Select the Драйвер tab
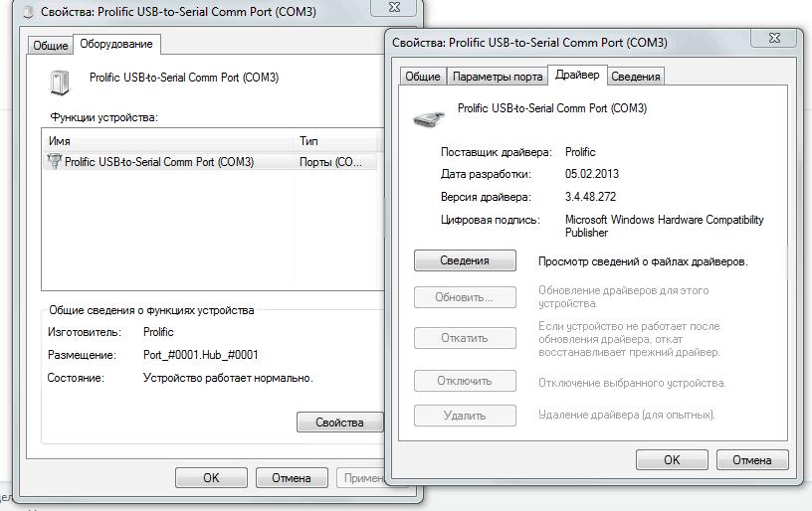The height and width of the screenshot is (511, 812). pos(577,75)
